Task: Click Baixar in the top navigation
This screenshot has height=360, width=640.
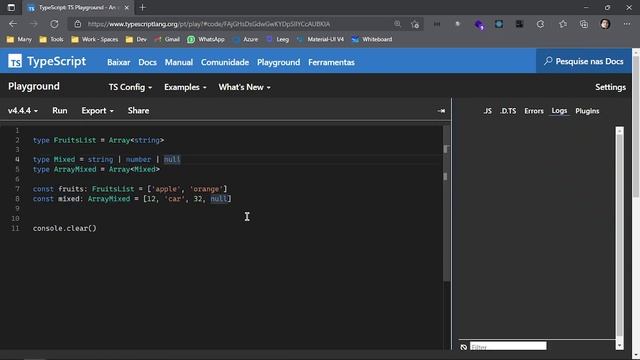Action: [x=118, y=62]
